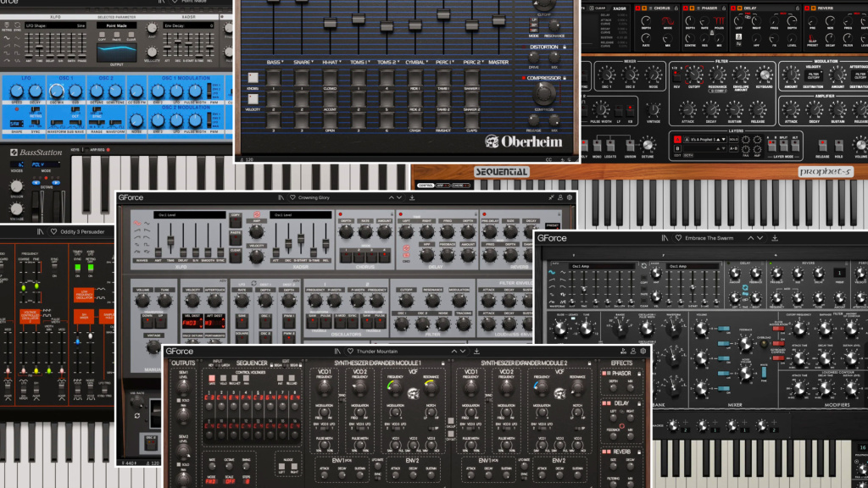Go to previous preset arrow in Thunder Mountain
This screenshot has height=488, width=868.
point(454,352)
